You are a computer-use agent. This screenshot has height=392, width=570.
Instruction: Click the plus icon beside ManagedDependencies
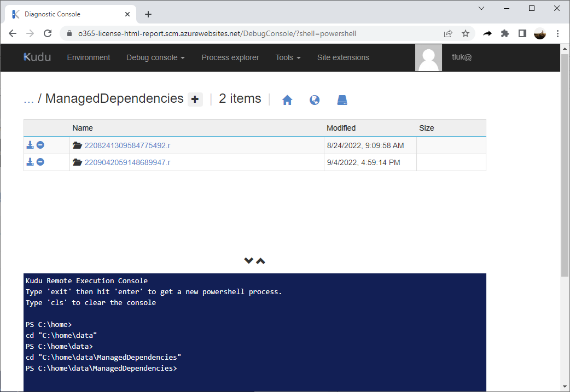(x=195, y=99)
